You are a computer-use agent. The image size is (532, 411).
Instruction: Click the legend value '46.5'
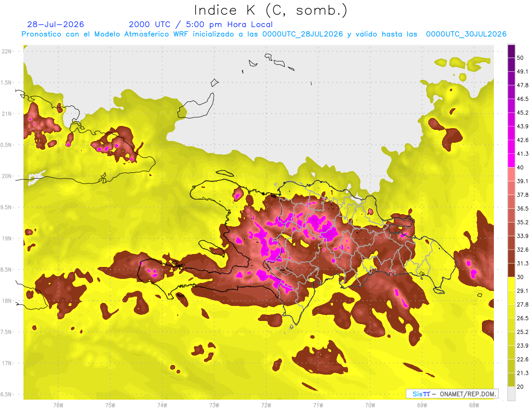[x=523, y=99]
